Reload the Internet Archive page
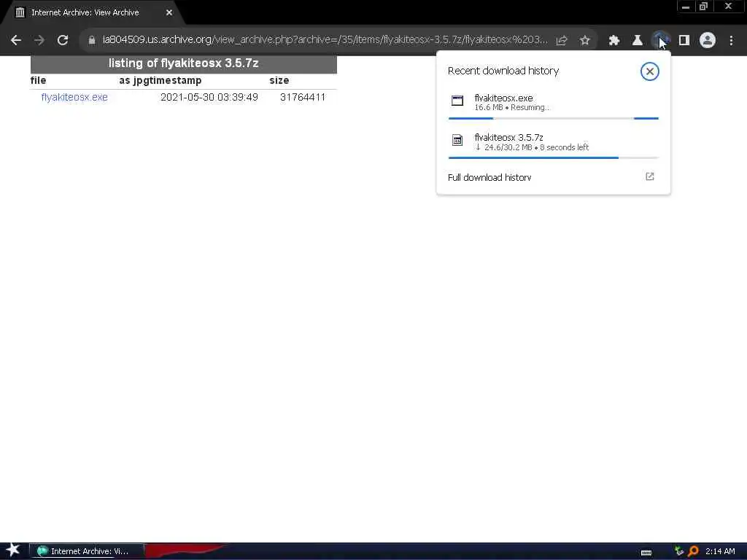 tap(63, 41)
